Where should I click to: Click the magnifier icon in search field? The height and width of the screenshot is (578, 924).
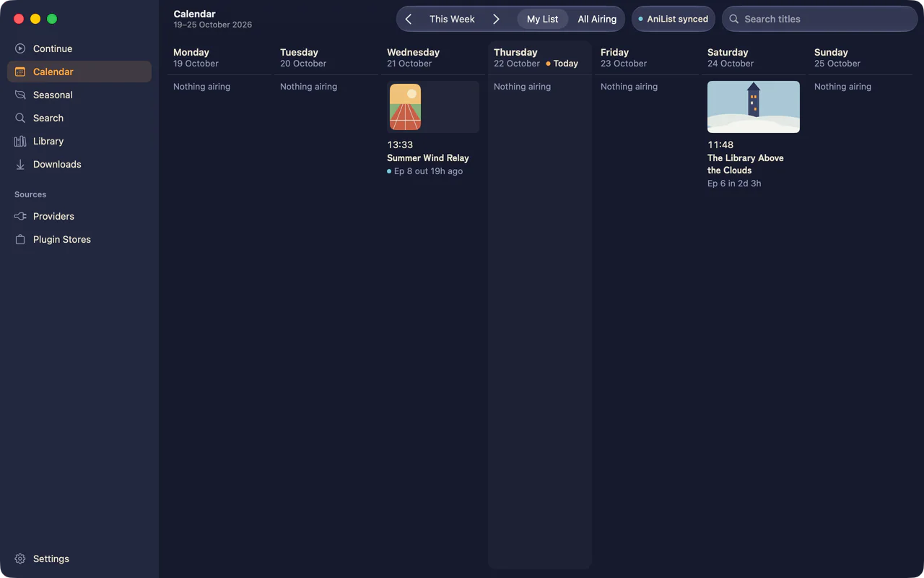coord(734,19)
